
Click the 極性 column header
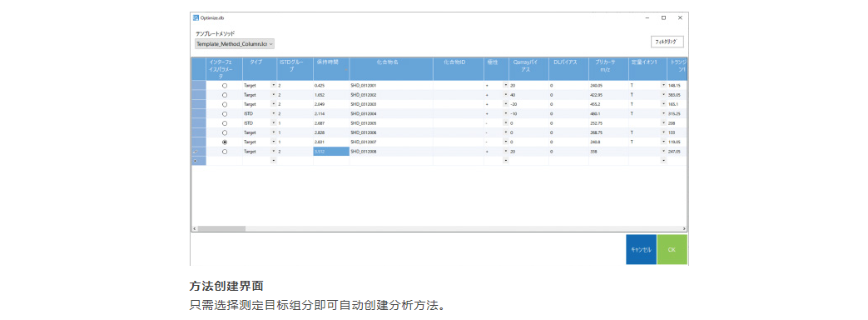click(497, 69)
